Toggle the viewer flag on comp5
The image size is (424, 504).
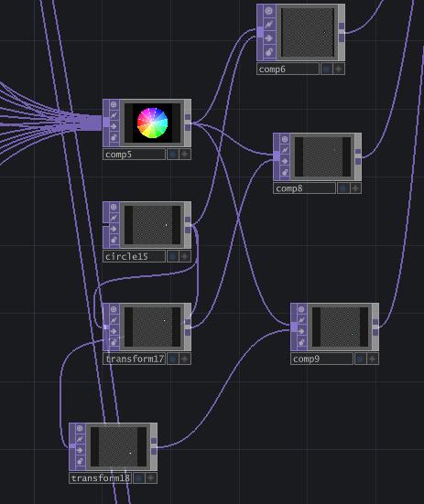click(114, 104)
